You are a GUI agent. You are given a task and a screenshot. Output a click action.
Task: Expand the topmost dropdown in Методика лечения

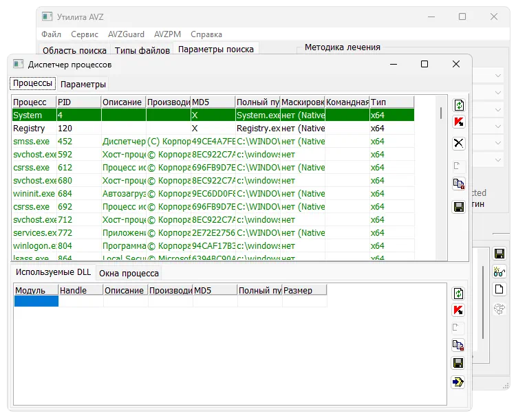point(498,76)
